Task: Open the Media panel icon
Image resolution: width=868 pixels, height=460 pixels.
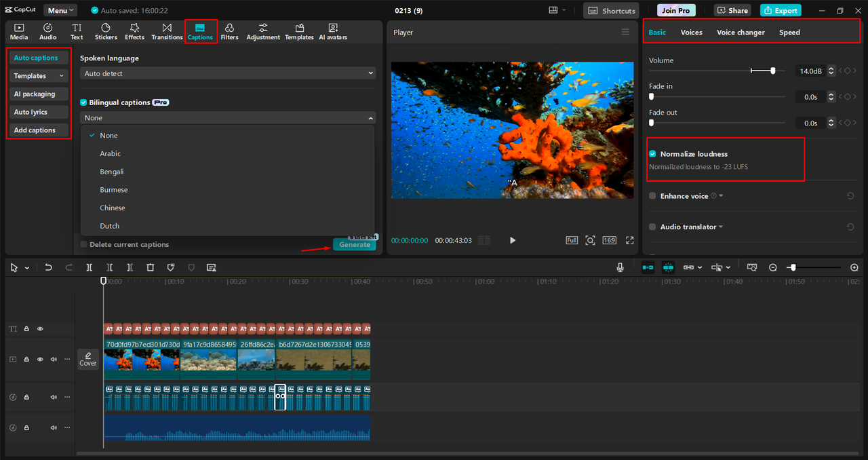Action: click(x=19, y=31)
